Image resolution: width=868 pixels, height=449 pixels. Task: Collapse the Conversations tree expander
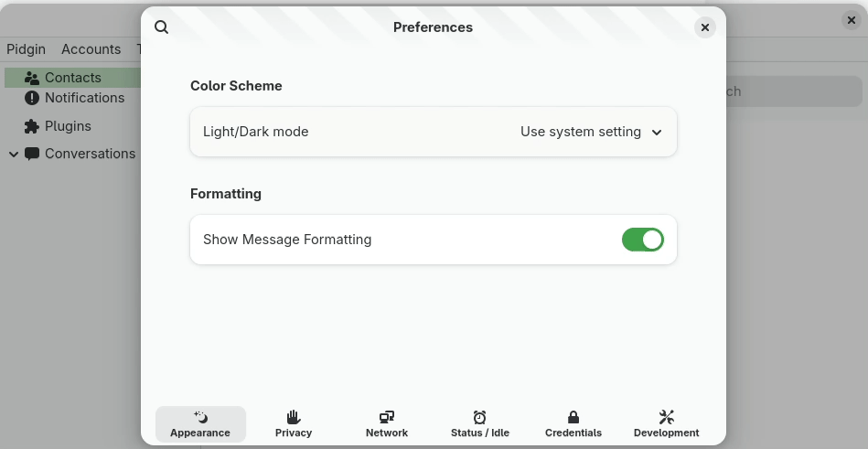13,155
